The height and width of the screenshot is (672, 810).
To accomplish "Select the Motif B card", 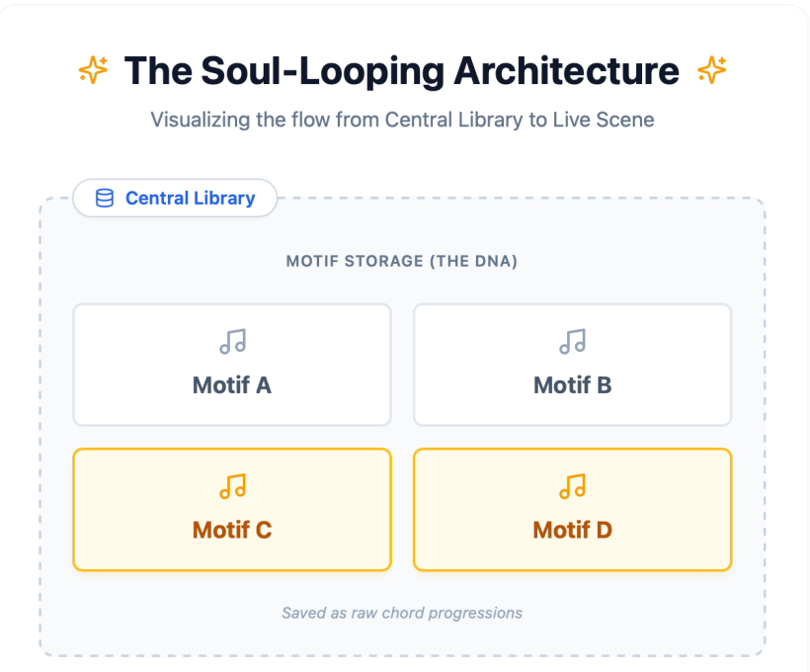I will point(572,365).
